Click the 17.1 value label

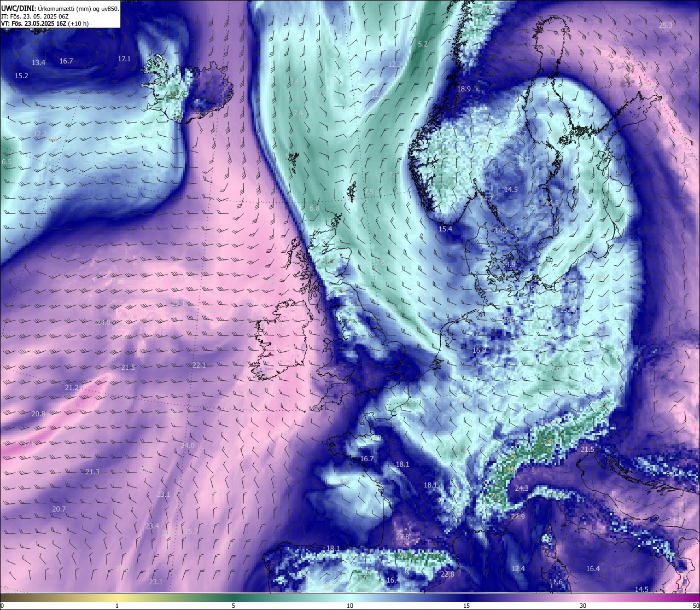point(124,59)
